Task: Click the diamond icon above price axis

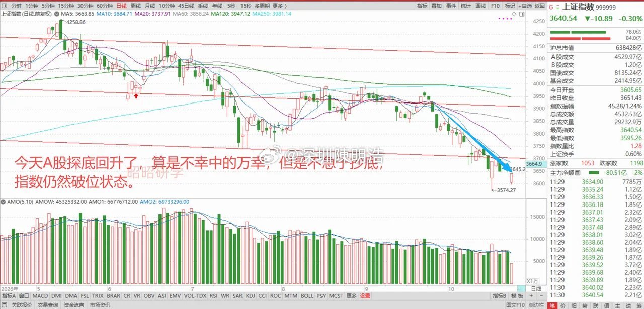Action: pyautogui.click(x=514, y=14)
